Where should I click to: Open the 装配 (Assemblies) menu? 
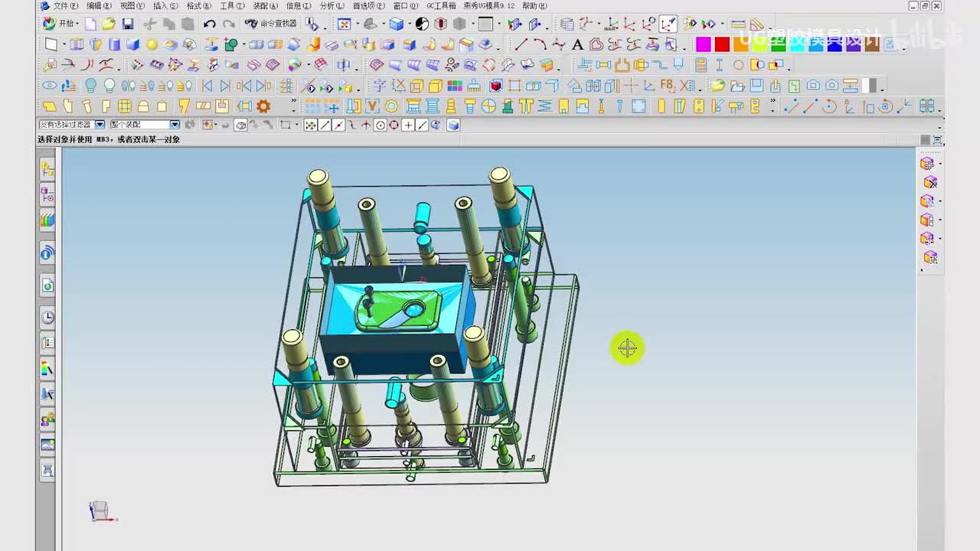tap(265, 5)
